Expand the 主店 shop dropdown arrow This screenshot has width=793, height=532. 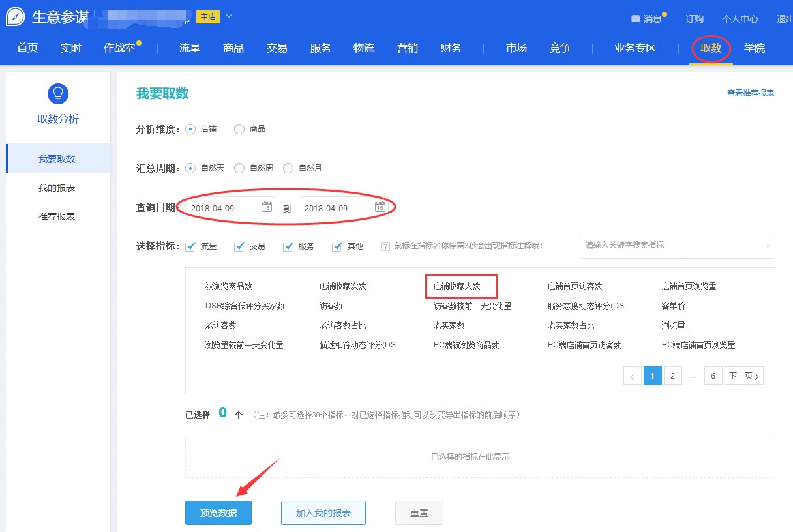click(229, 16)
